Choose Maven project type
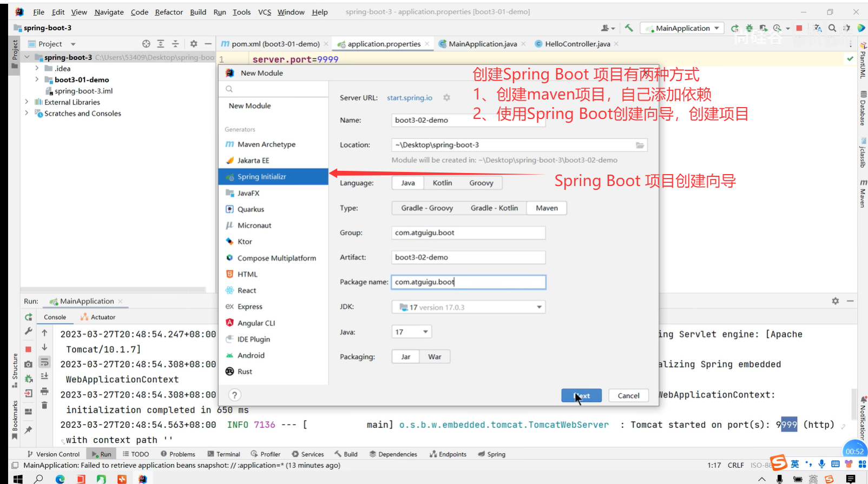 pos(547,208)
